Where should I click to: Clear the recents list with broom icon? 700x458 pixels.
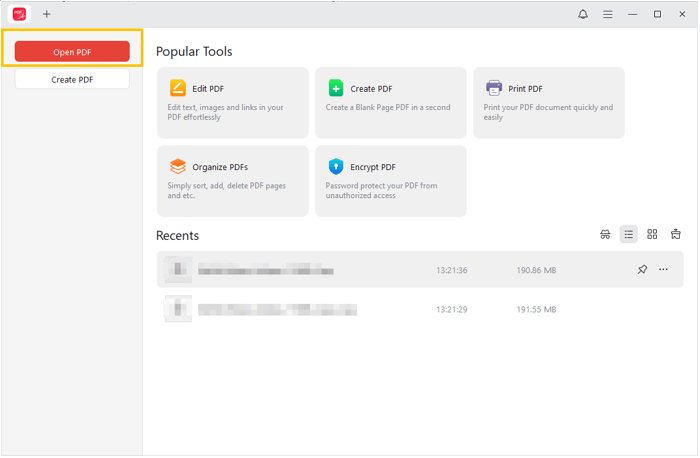click(675, 234)
